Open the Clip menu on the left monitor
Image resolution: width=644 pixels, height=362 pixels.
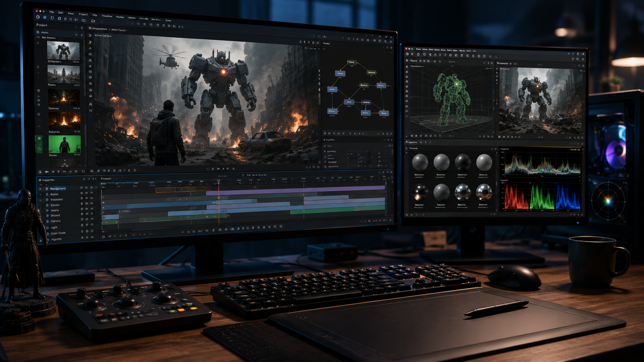coord(95,15)
